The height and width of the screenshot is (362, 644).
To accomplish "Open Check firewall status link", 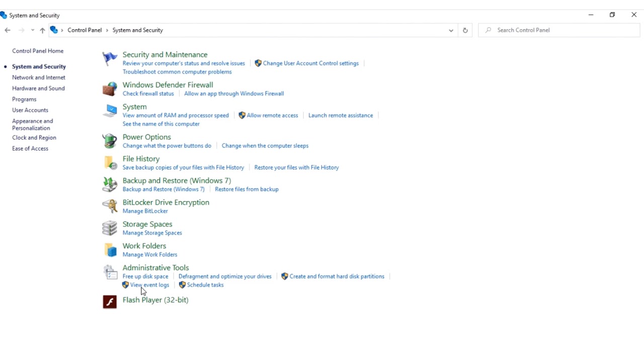I will tap(148, 94).
